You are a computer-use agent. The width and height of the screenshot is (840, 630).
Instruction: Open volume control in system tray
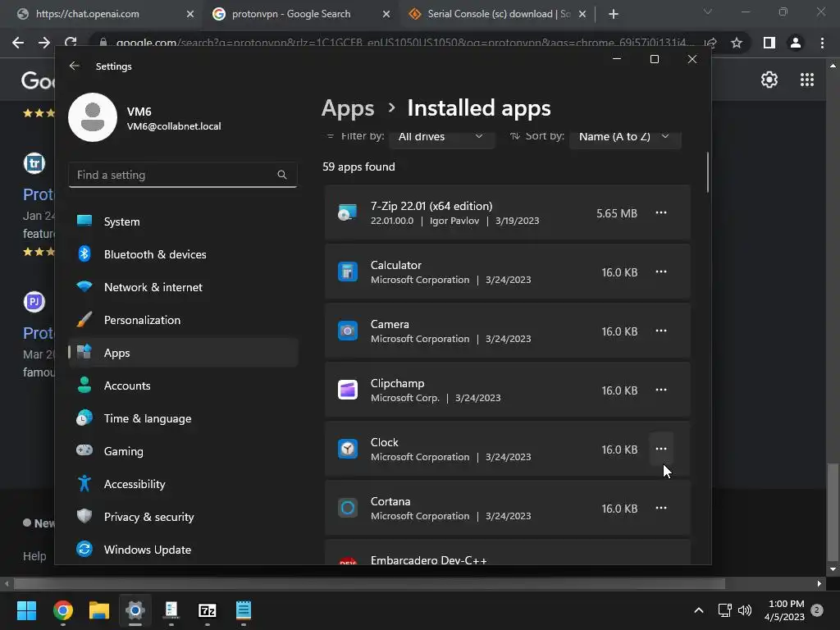click(745, 610)
